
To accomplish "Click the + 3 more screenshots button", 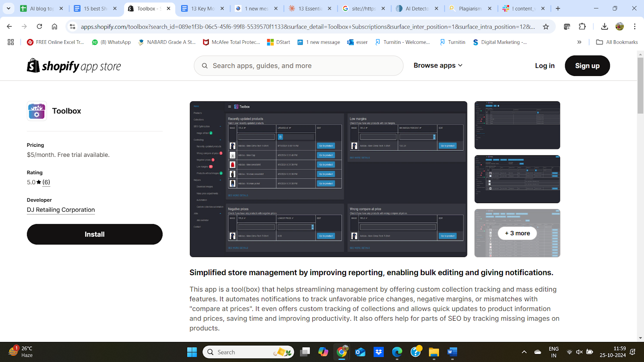I will (517, 233).
